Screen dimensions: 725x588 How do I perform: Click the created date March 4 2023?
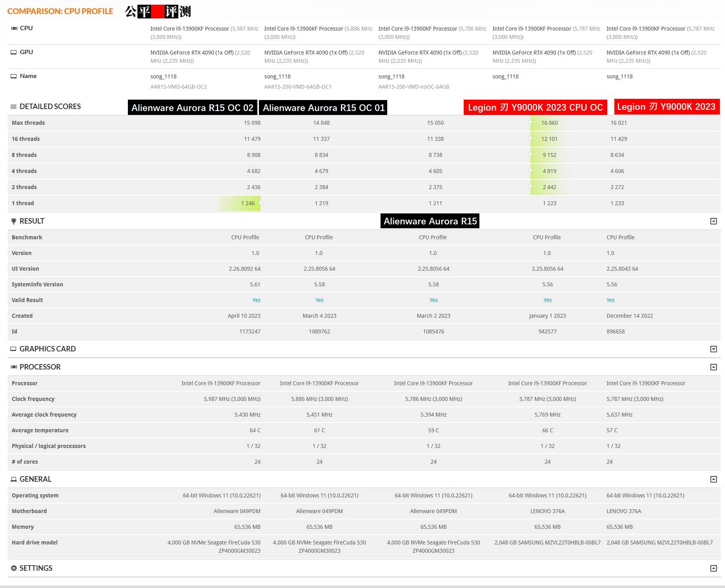pyautogui.click(x=319, y=316)
